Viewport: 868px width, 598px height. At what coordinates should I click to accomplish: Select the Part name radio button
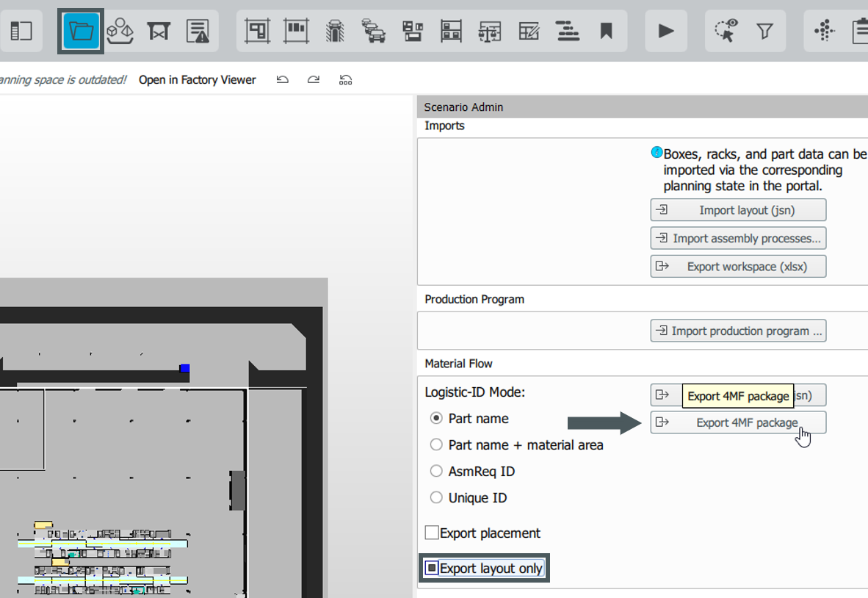[436, 418]
